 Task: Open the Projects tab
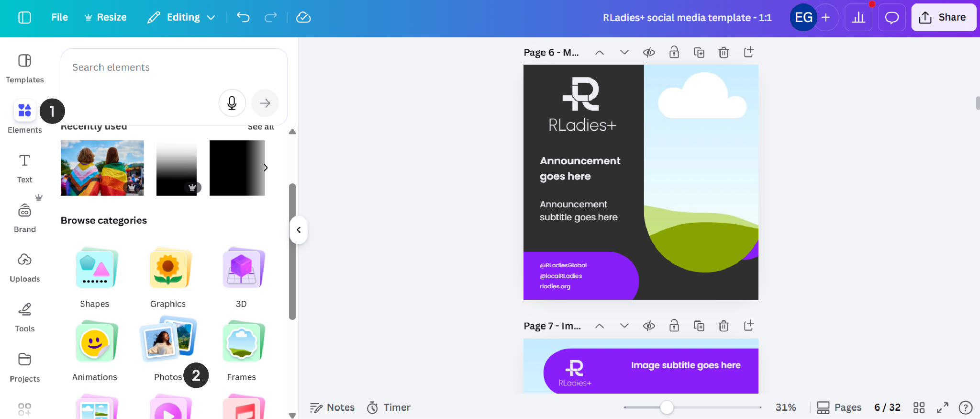[x=25, y=367]
